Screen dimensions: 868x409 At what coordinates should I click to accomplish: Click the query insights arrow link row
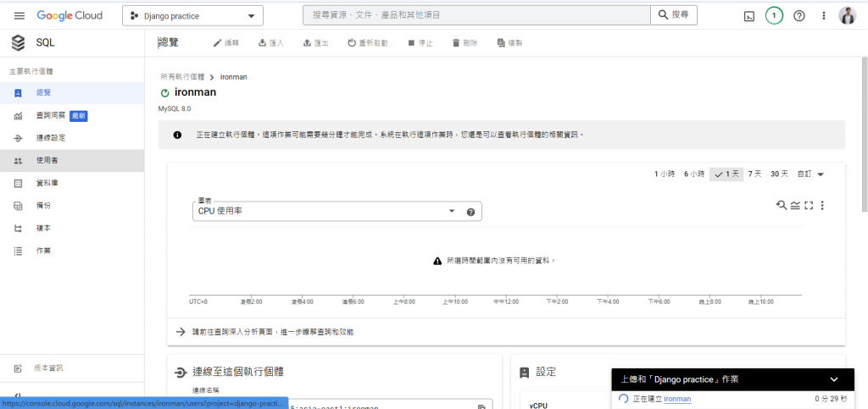pos(506,332)
